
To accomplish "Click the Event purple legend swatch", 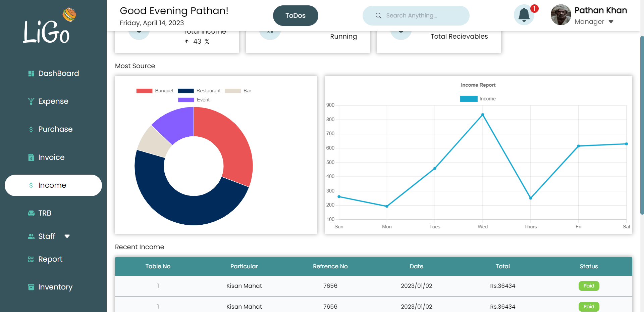I will coord(186,100).
